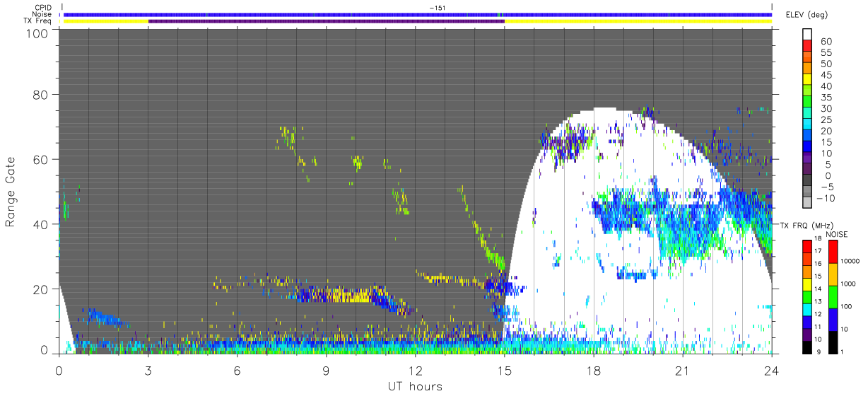
Task: Pick the cyan segment of ELEV colorbar
Action: click(808, 124)
